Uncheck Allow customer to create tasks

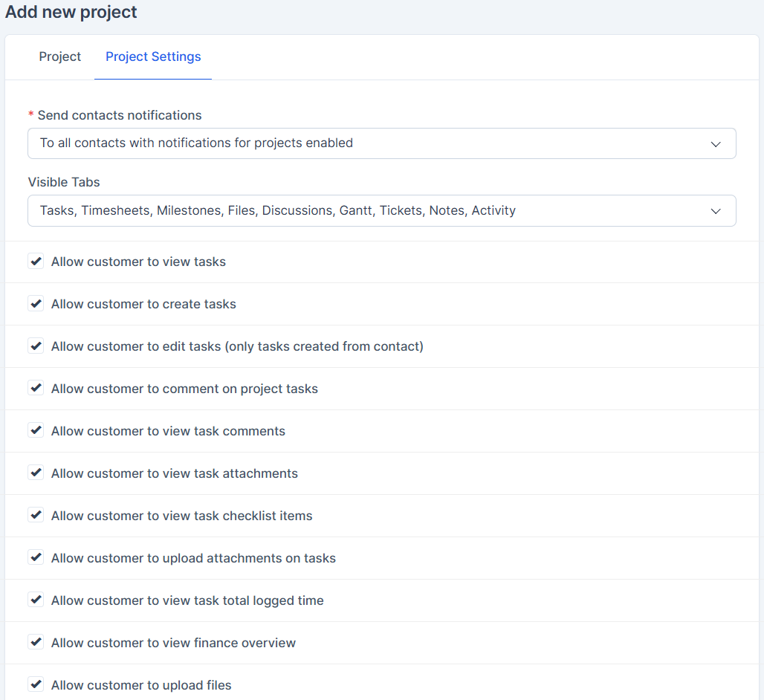click(36, 304)
